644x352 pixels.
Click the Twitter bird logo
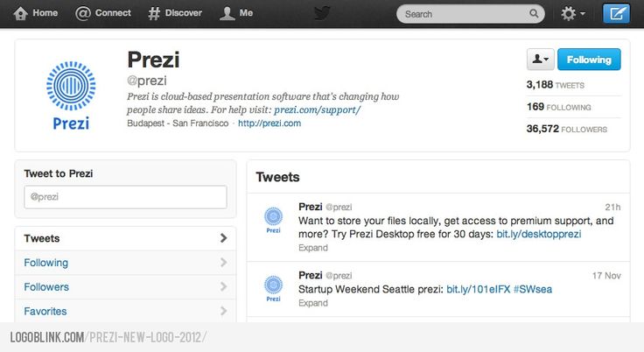[322, 13]
